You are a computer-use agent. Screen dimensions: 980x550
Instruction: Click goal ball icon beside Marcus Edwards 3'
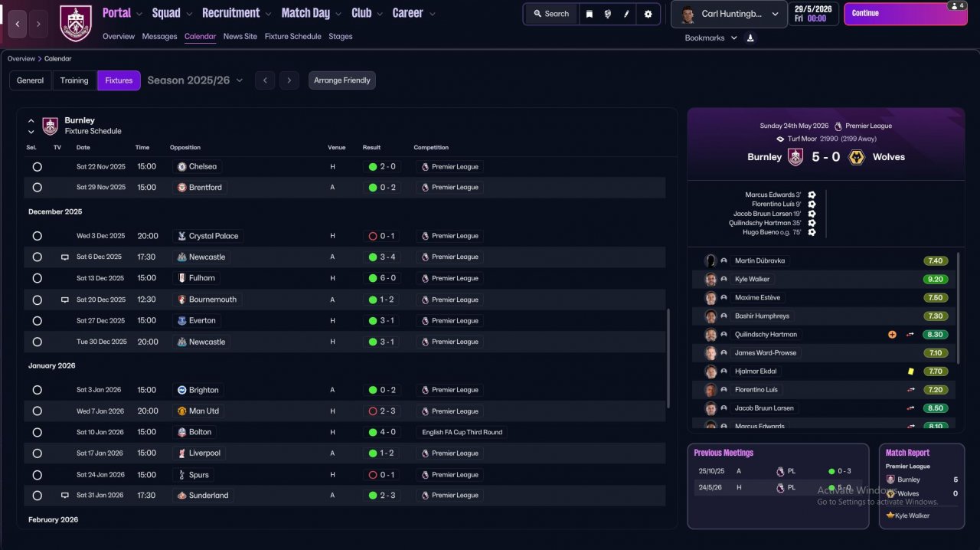coord(812,195)
